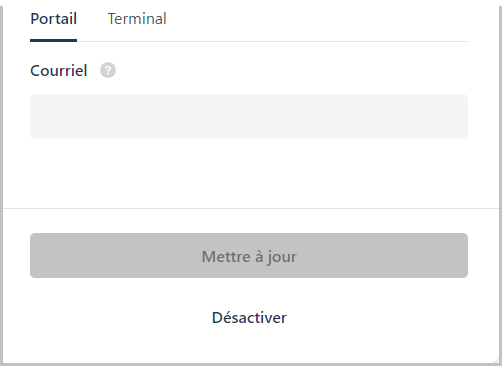Open the tooltip beside the Courriel label

[108, 70]
